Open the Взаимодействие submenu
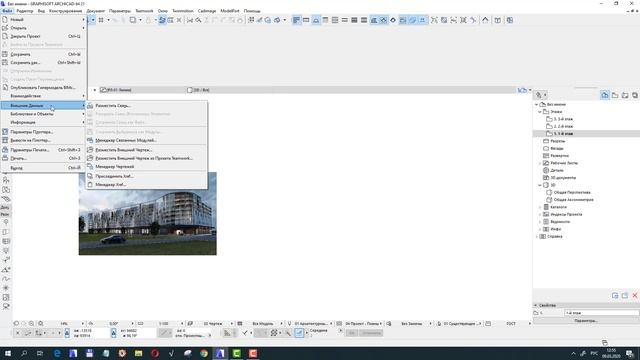This screenshot has height=360, width=640. pos(43,96)
